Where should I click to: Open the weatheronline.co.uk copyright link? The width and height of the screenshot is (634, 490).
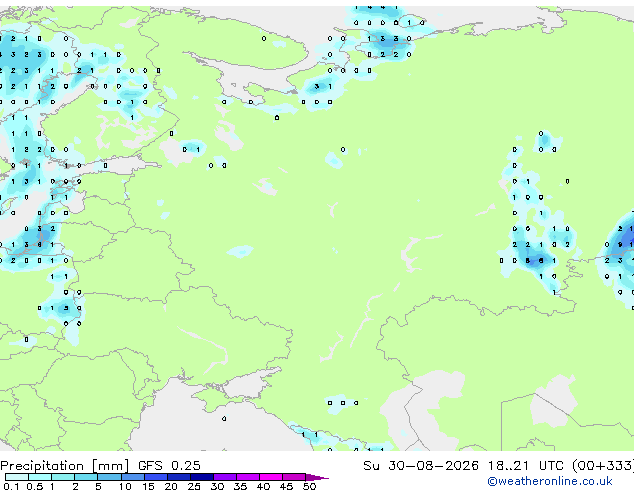pyautogui.click(x=549, y=481)
